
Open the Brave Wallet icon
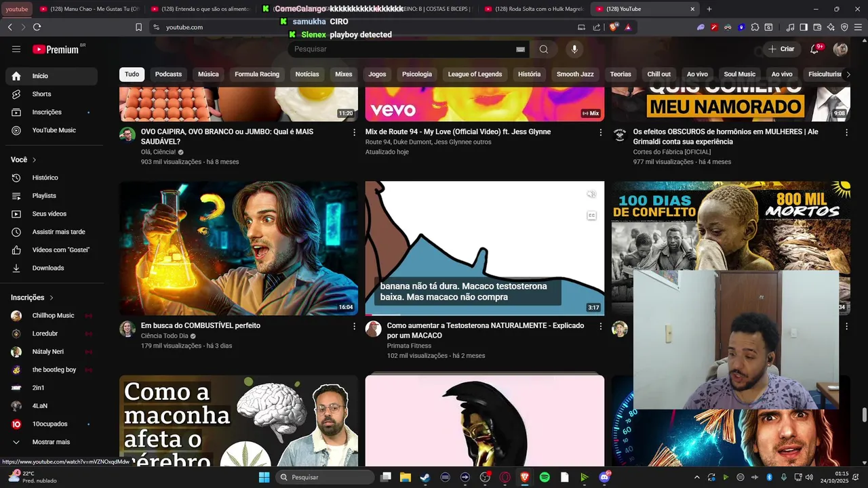pos(817,27)
